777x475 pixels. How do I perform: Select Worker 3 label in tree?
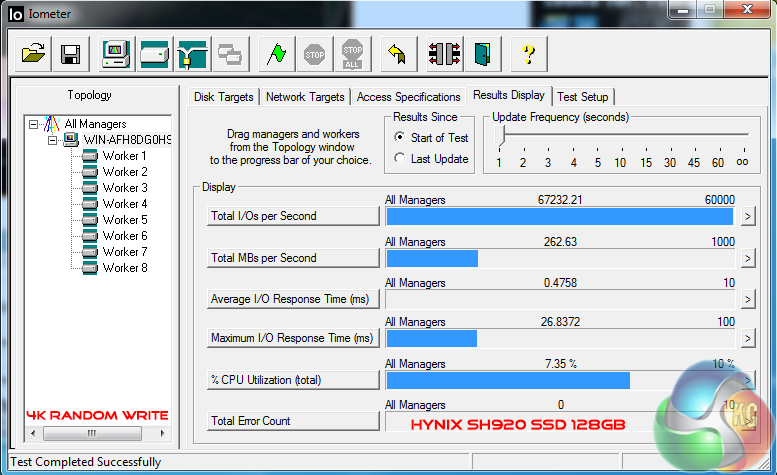coord(125,188)
